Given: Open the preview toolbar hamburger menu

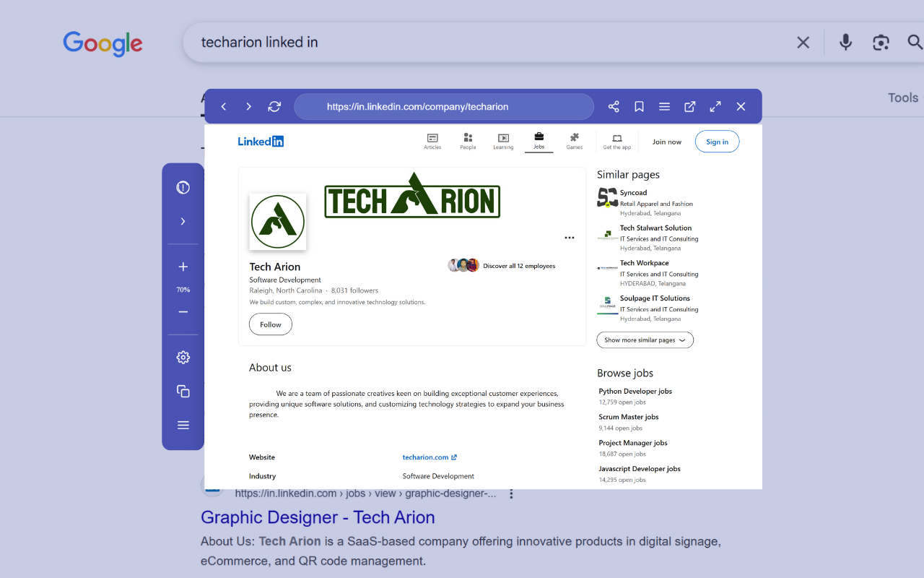Looking at the screenshot, I should 665,107.
